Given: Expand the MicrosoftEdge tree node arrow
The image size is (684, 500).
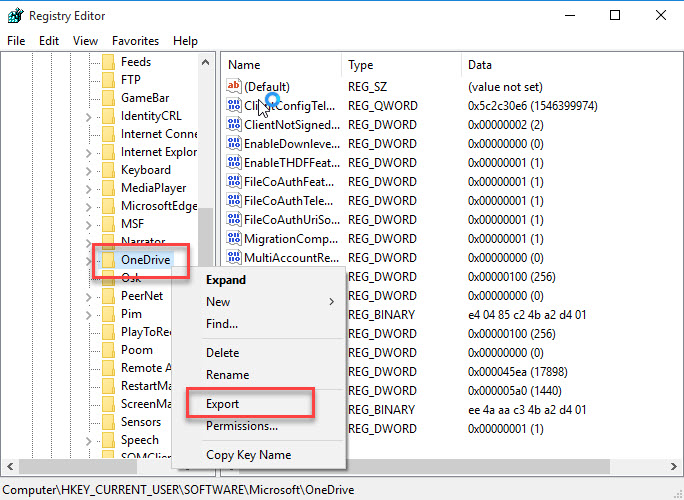Looking at the screenshot, I should 89,206.
